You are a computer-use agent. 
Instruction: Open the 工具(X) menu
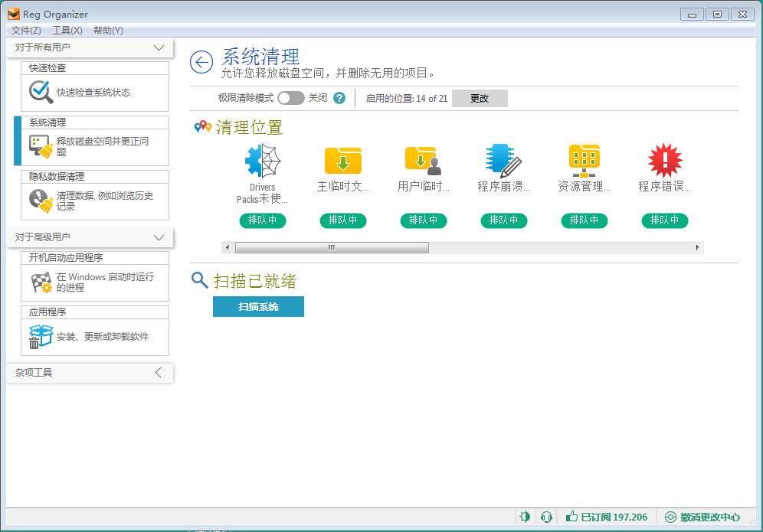click(67, 31)
